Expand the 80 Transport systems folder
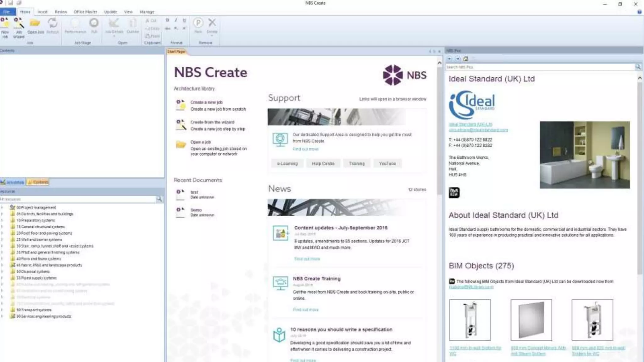The image size is (644, 362). pyautogui.click(x=2, y=310)
